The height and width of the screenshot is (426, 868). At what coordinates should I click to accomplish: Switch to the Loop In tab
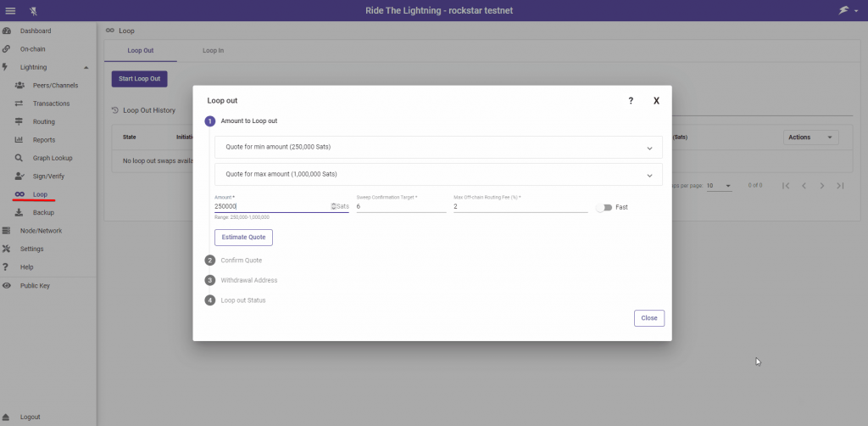point(213,50)
